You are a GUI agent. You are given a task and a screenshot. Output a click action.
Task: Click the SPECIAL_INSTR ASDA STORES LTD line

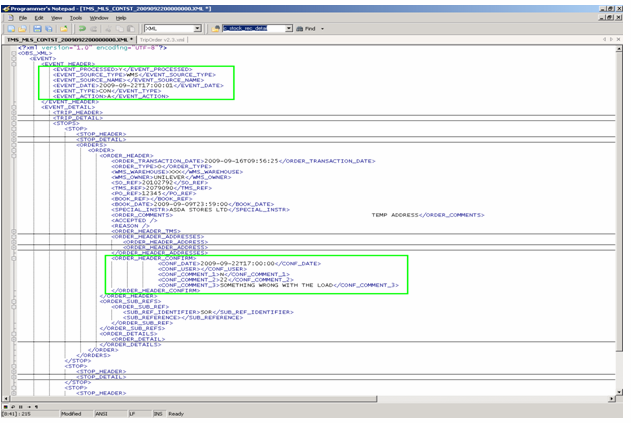[200, 210]
